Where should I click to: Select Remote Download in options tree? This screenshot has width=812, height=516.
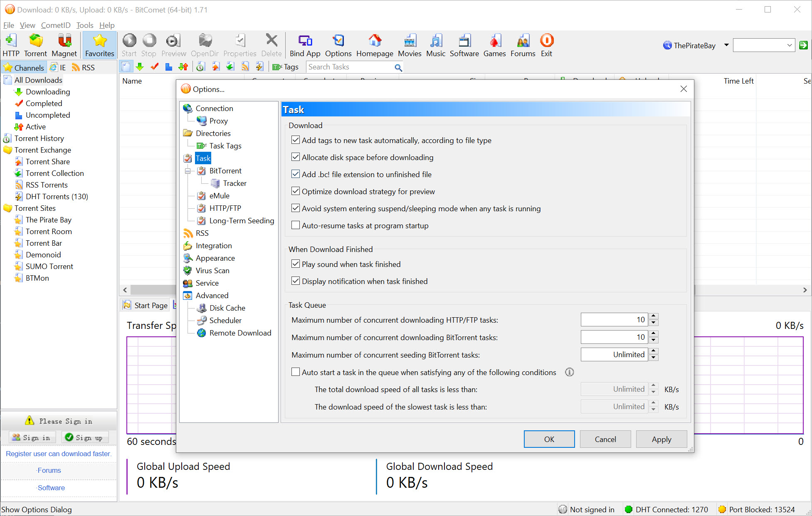[240, 333]
